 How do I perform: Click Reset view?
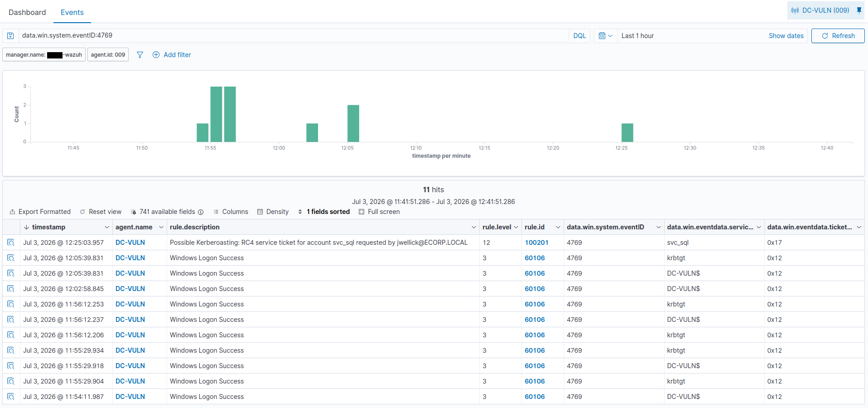101,212
